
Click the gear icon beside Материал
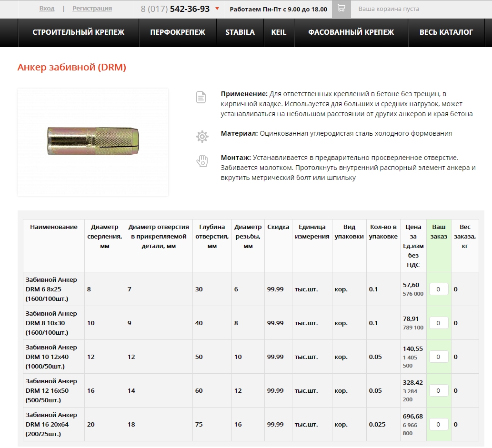pyautogui.click(x=202, y=137)
